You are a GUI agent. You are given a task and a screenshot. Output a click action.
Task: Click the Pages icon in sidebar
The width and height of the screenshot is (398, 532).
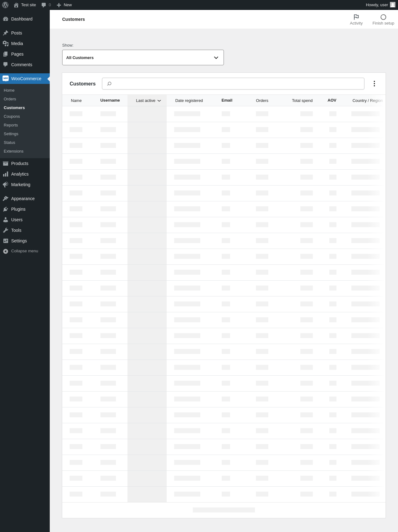click(x=6, y=54)
